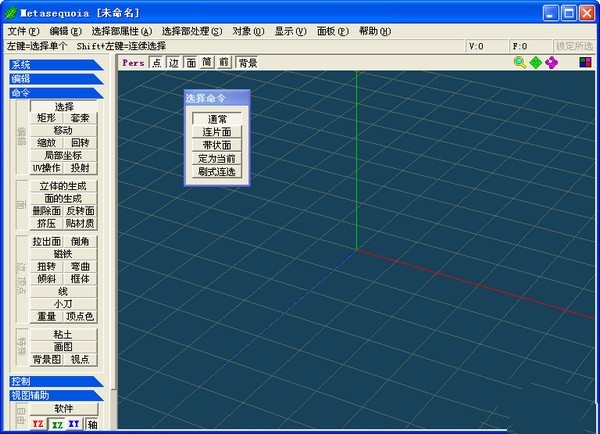Click the green pan move icon
This screenshot has height=434, width=600.
535,62
